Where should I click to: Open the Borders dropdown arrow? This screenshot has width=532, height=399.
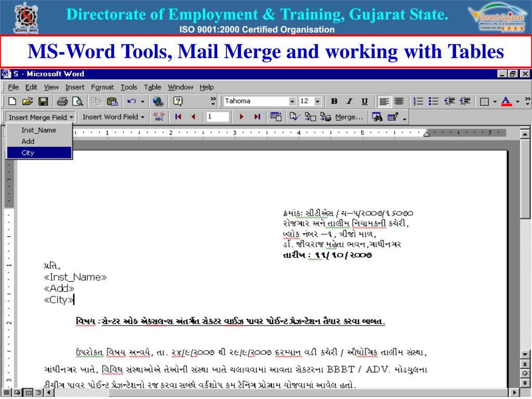495,101
